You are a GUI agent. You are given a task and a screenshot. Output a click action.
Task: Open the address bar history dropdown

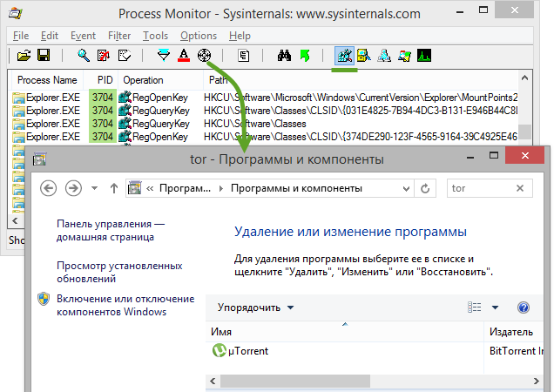pos(406,188)
